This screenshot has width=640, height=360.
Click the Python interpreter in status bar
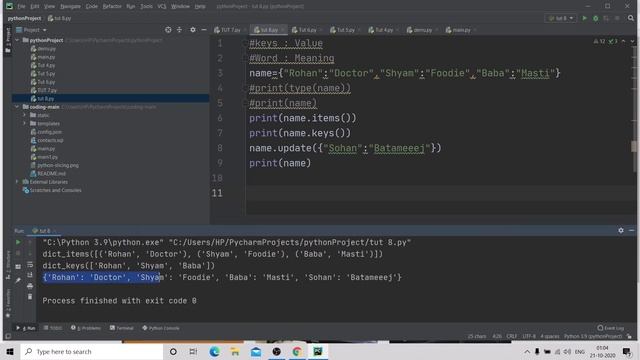[593, 336]
